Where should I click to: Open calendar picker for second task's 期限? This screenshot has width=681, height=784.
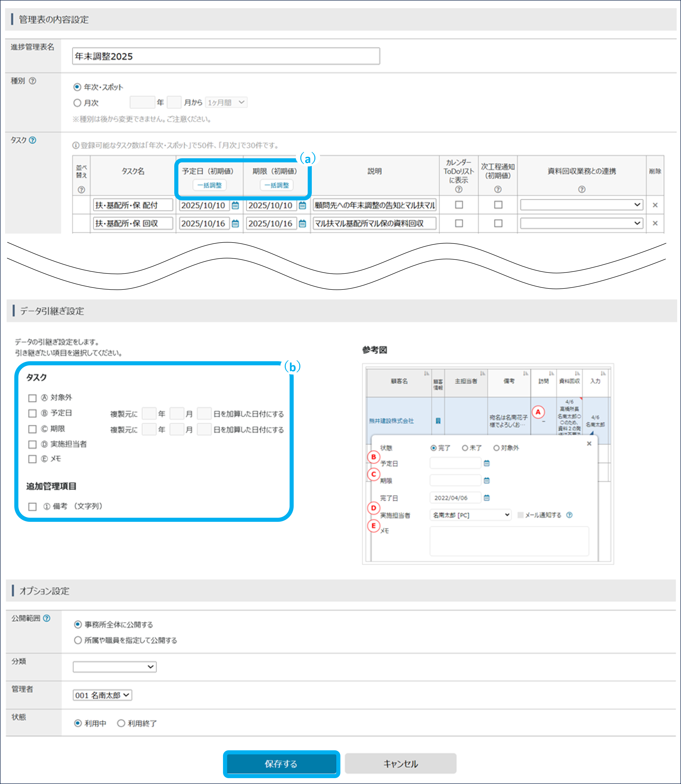coord(302,224)
